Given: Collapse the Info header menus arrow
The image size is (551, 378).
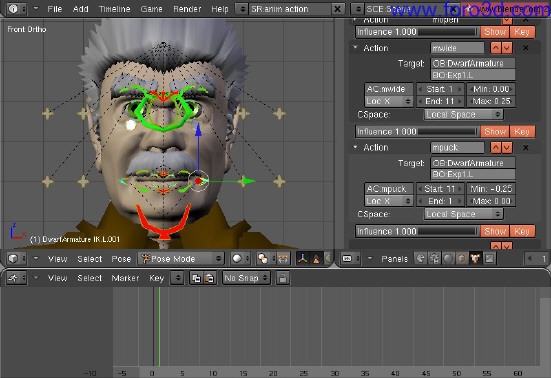Looking at the screenshot, I should (35, 8).
